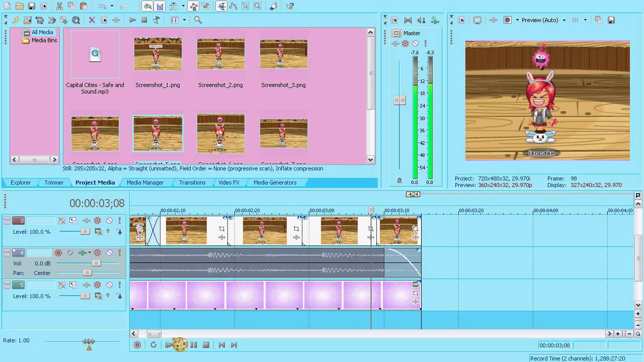Viewport: 644px width, 362px height.
Task: Click the Stop button in transport controls
Action: [206, 345]
